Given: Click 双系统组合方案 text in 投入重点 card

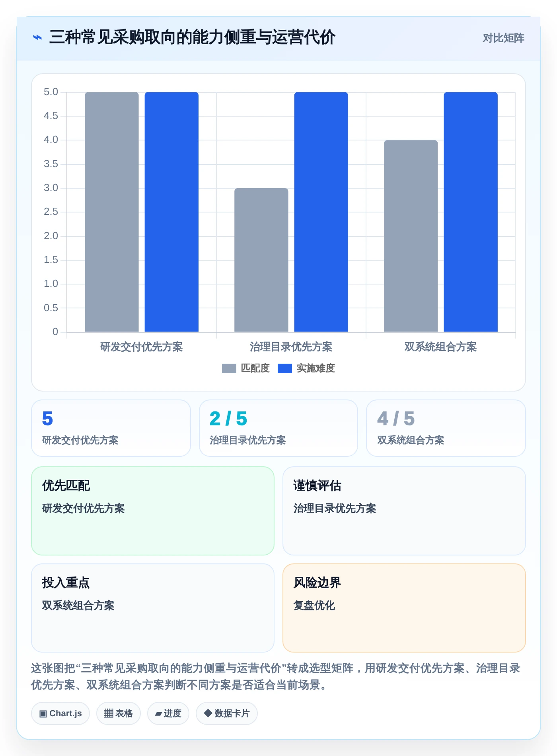Looking at the screenshot, I should point(78,606).
